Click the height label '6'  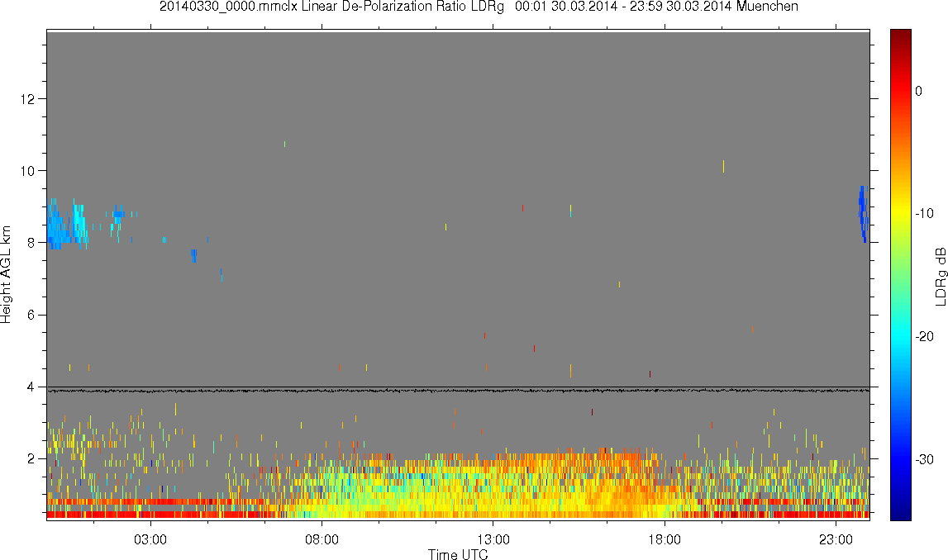coord(31,315)
